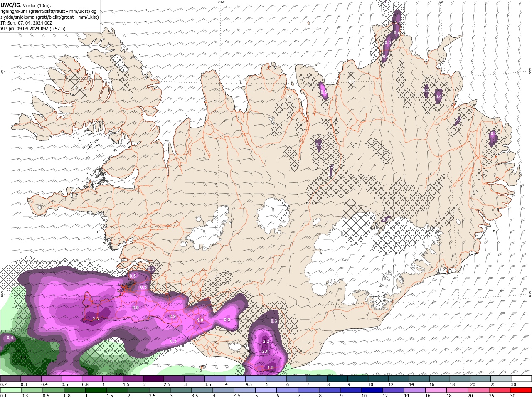Screen dimensions: 532x399
Task: Select upper legend dark teal swatch between 8 and 9
Action: 337,379
